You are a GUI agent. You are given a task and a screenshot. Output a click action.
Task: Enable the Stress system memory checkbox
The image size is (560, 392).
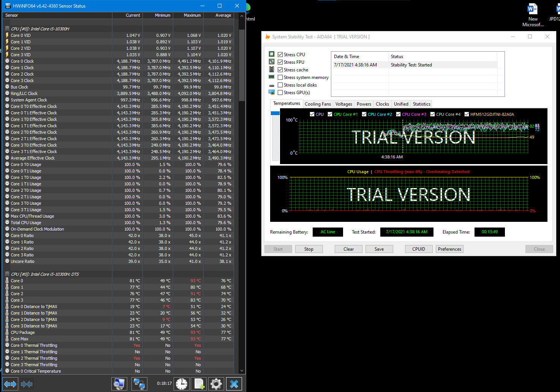click(x=280, y=77)
